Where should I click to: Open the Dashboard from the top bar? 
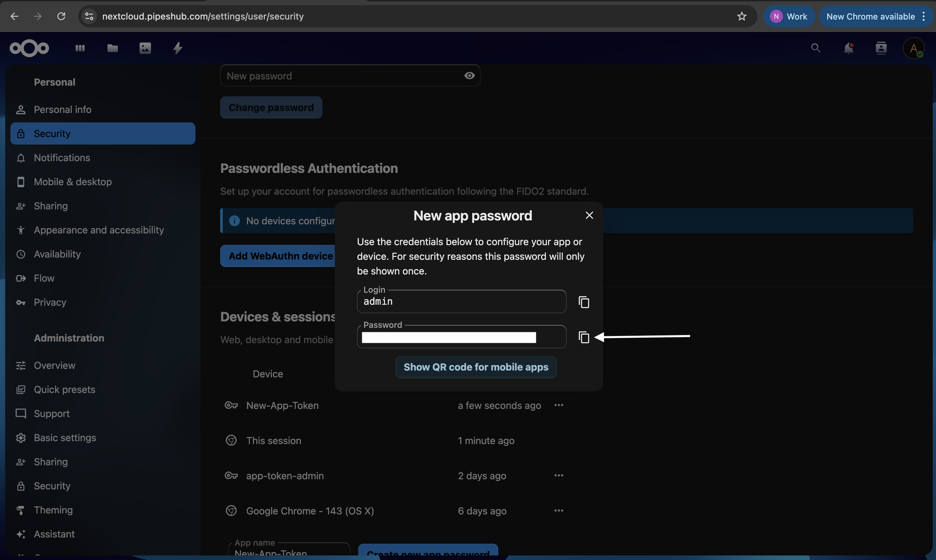pos(80,48)
